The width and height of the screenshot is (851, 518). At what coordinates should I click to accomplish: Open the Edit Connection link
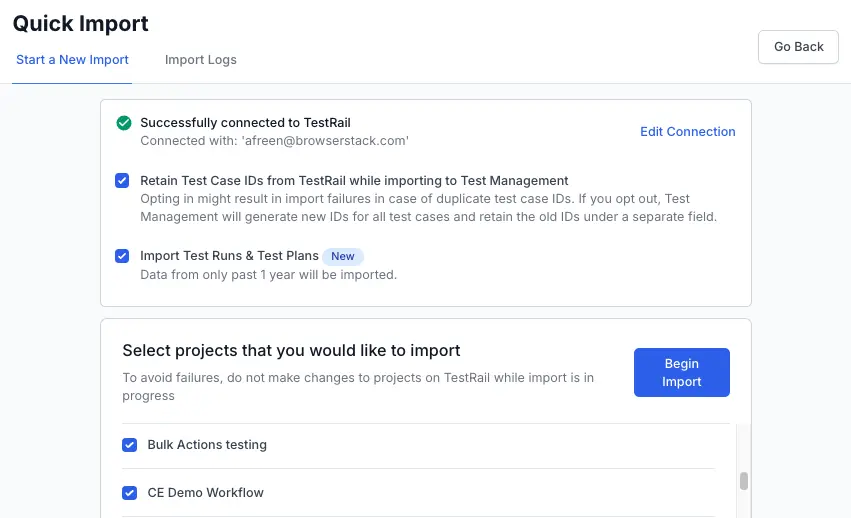coord(687,132)
